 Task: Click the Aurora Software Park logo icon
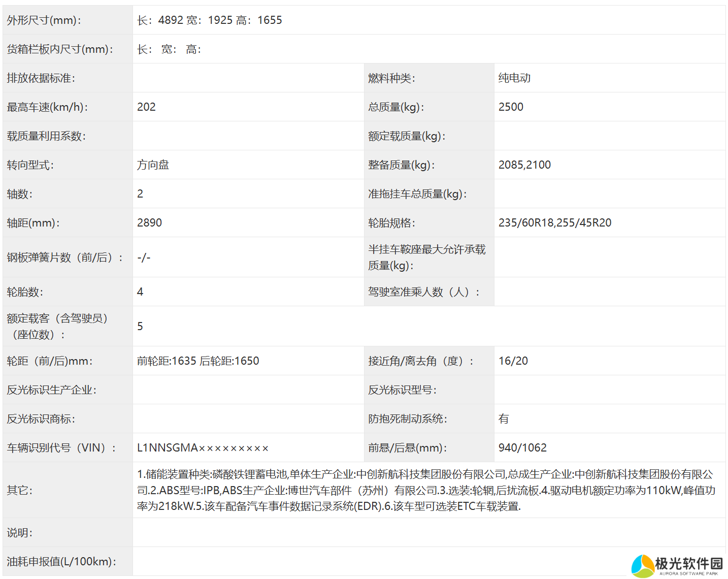coord(642,566)
